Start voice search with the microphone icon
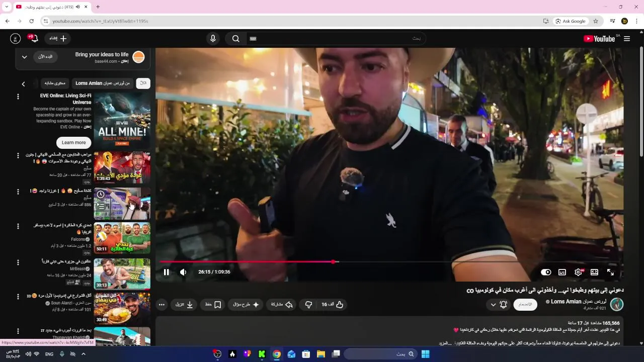Image resolution: width=644 pixels, height=362 pixels. (213, 39)
